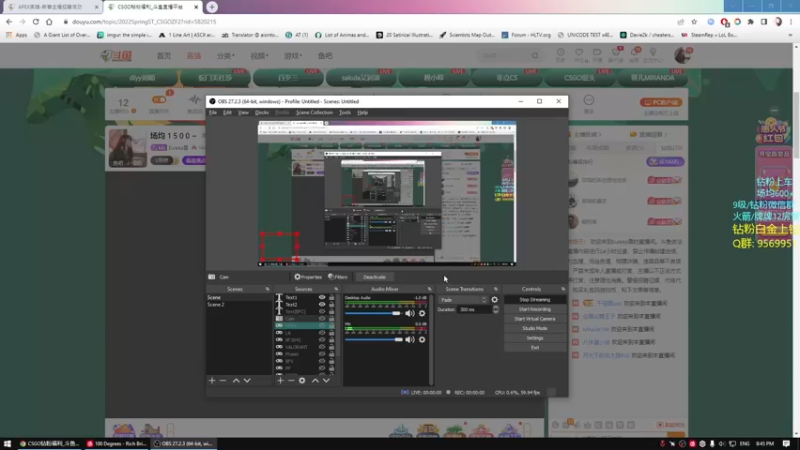Pop out the Scene Transitions dock panel
The height and width of the screenshot is (450, 800).
[x=495, y=289]
